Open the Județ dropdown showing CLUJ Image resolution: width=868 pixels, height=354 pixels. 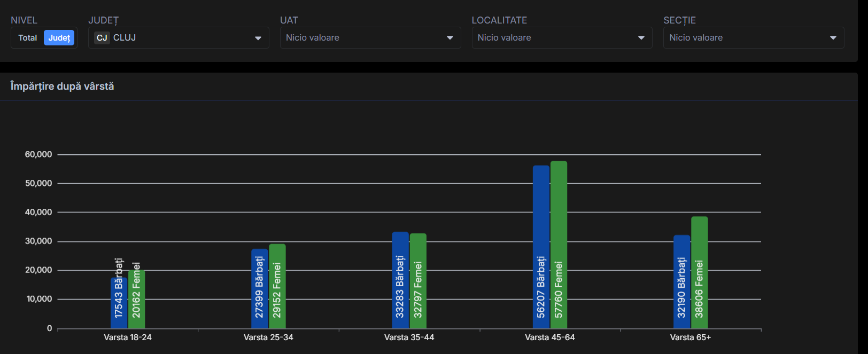(179, 38)
